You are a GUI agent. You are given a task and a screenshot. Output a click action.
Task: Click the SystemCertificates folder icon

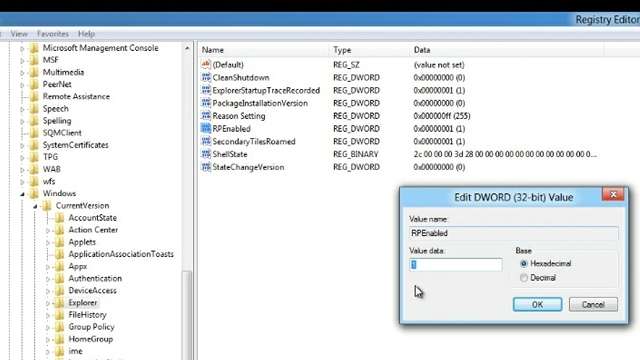click(x=34, y=145)
